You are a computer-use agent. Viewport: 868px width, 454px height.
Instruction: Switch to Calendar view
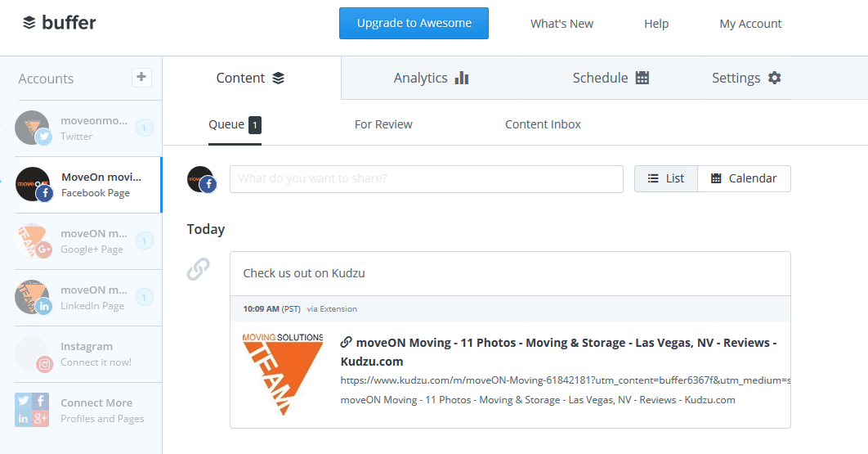pyautogui.click(x=744, y=178)
